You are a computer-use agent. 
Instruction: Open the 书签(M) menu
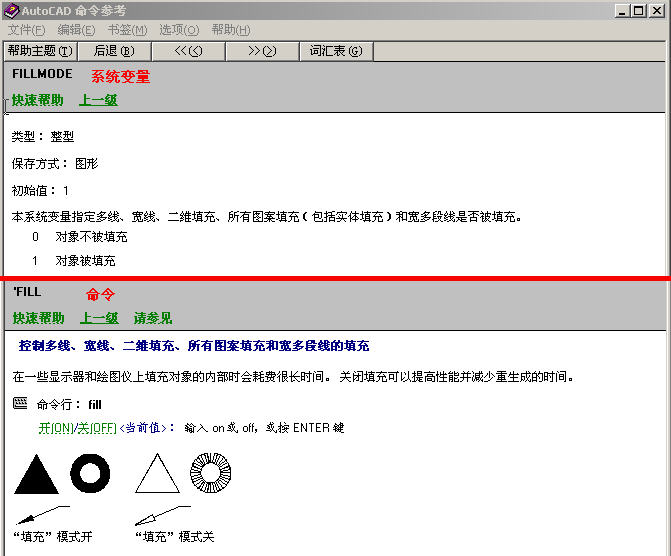[x=127, y=30]
